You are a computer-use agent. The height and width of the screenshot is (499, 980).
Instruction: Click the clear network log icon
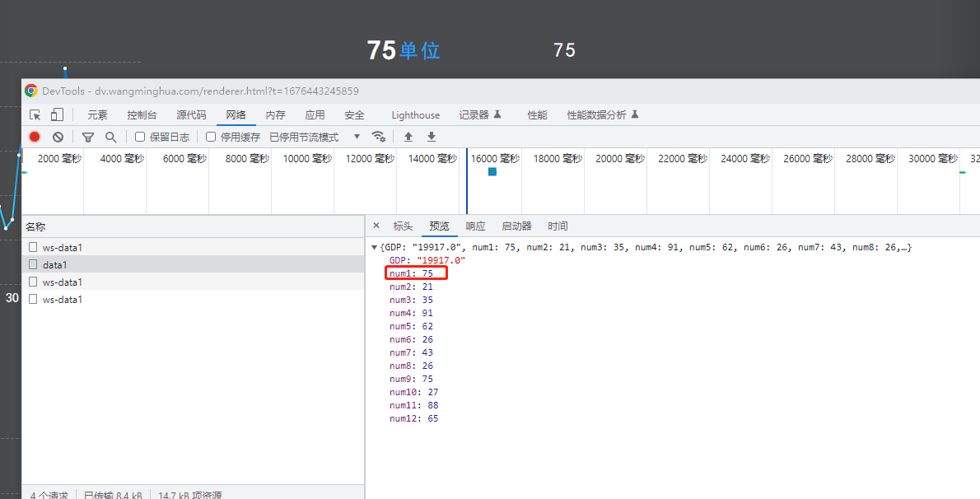coord(56,137)
